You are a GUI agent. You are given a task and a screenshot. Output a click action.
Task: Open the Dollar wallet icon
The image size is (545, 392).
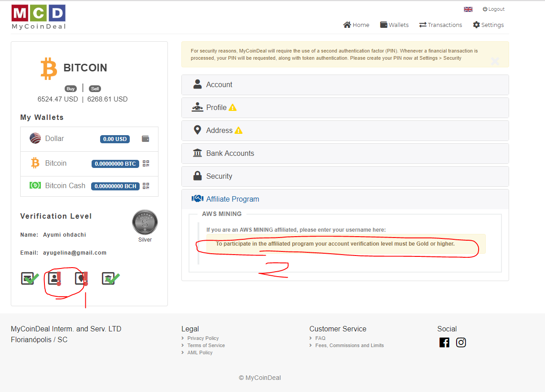click(145, 139)
